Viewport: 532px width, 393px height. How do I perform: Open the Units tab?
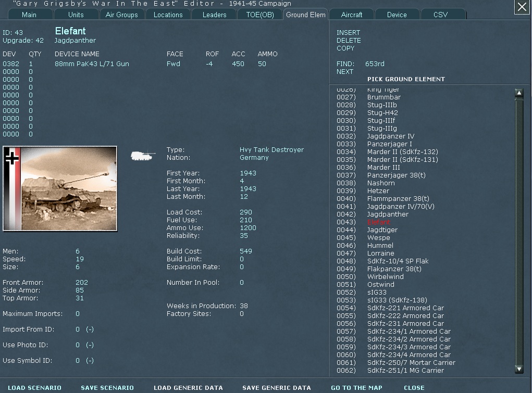[76, 15]
